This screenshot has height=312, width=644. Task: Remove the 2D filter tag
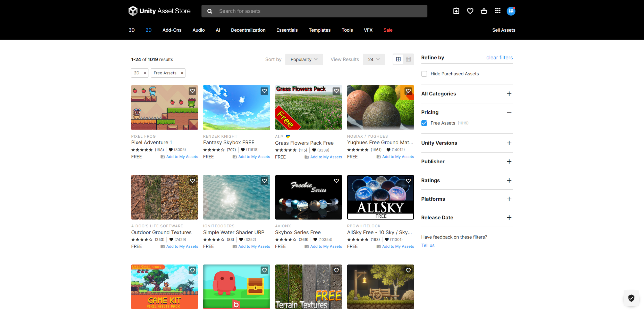point(145,73)
